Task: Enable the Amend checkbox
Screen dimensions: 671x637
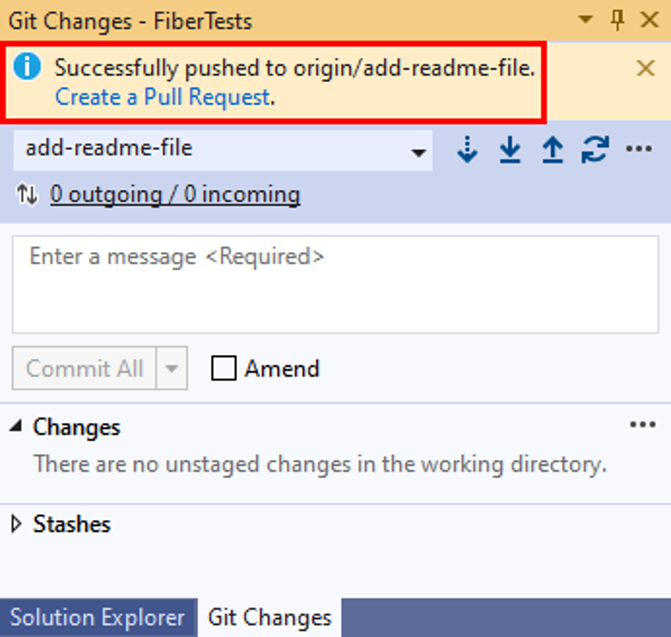Action: 223,368
